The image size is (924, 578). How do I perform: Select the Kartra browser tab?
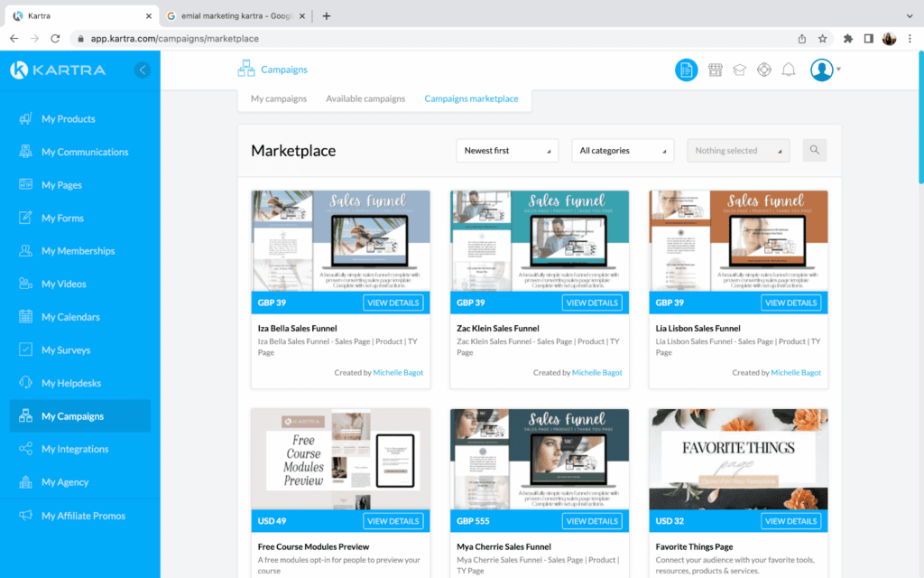point(82,16)
